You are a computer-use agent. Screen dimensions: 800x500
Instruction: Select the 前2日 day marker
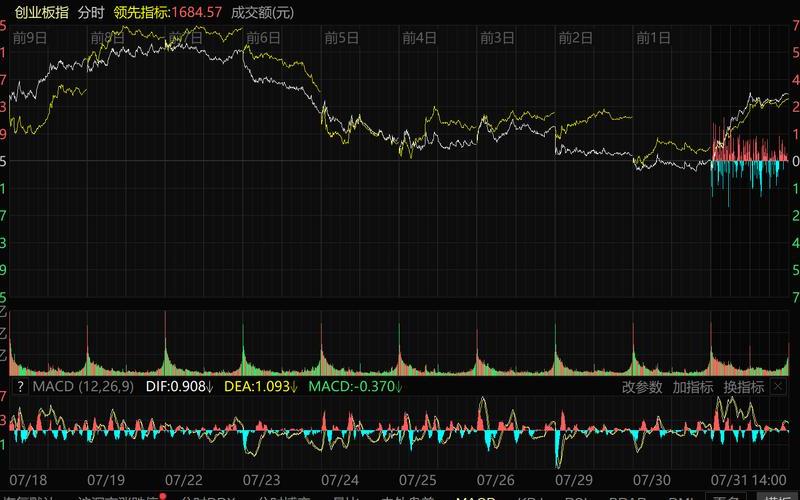(576, 38)
